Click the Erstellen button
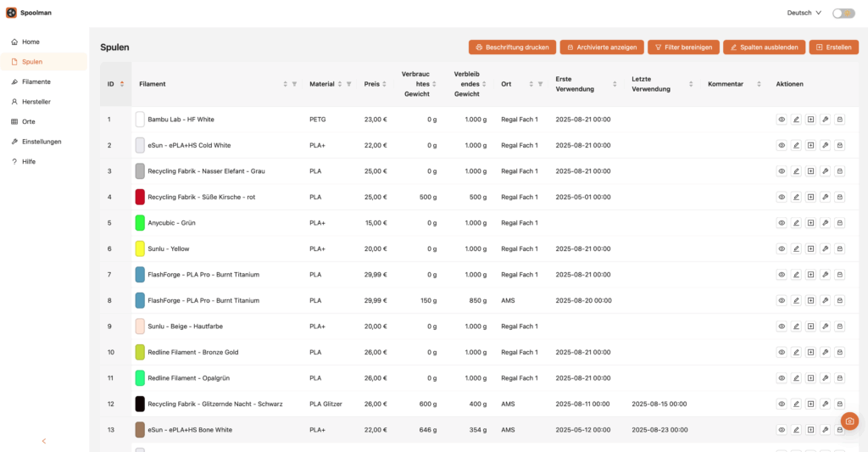Viewport: 868px width, 452px height. pyautogui.click(x=833, y=47)
